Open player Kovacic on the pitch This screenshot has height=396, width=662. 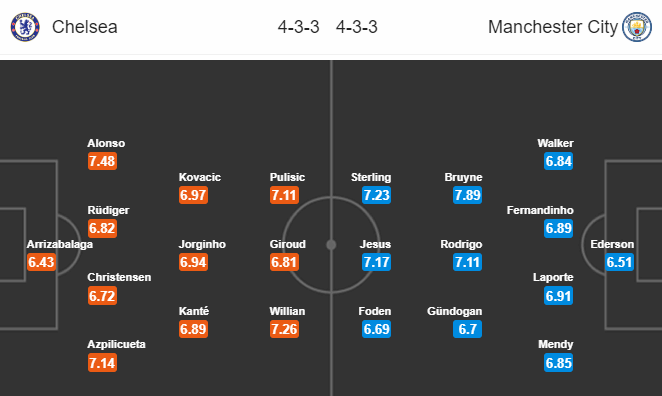tap(199, 177)
